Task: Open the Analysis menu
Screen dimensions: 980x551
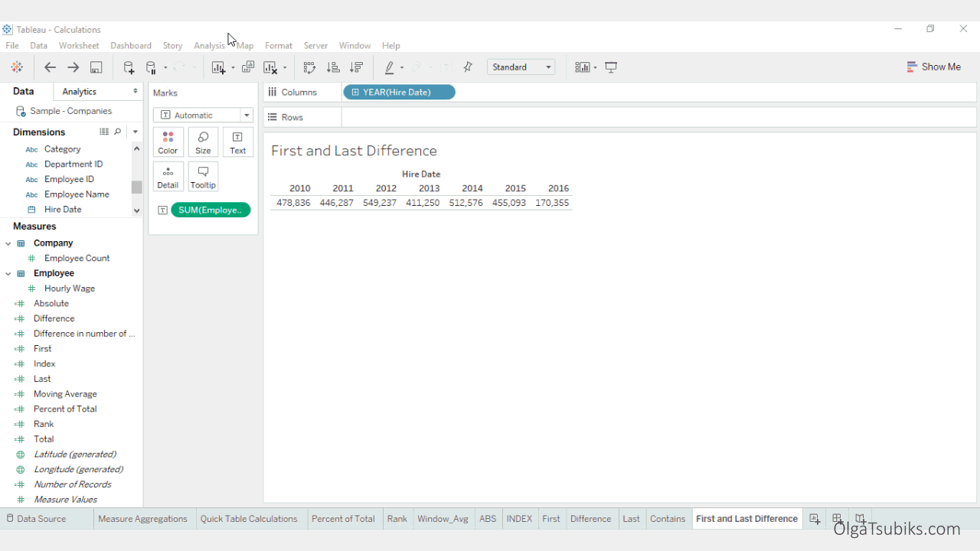Action: [209, 46]
